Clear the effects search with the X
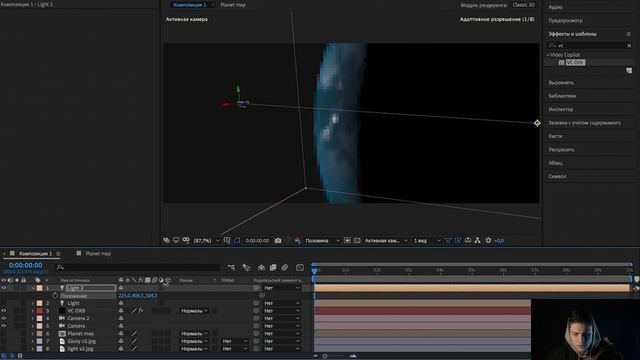This screenshot has height=360, width=640. pos(629,46)
